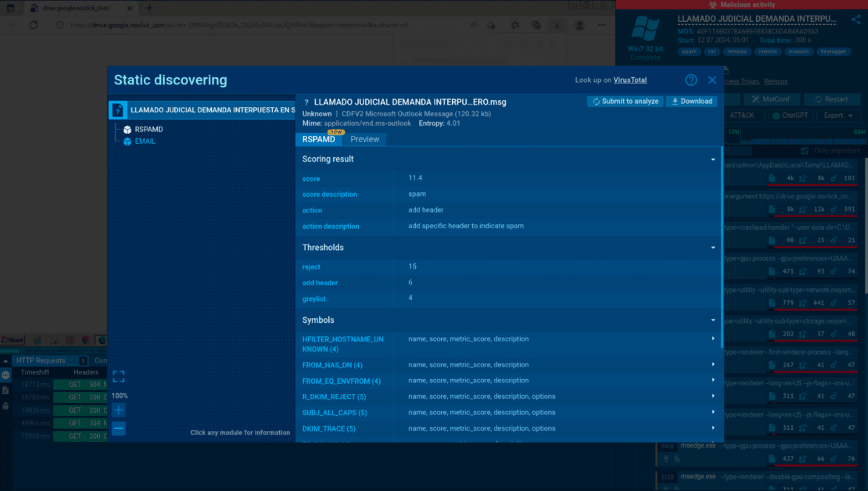
Task: Open the debug bug icon in bottom sidebar
Action: pyautogui.click(x=5, y=406)
